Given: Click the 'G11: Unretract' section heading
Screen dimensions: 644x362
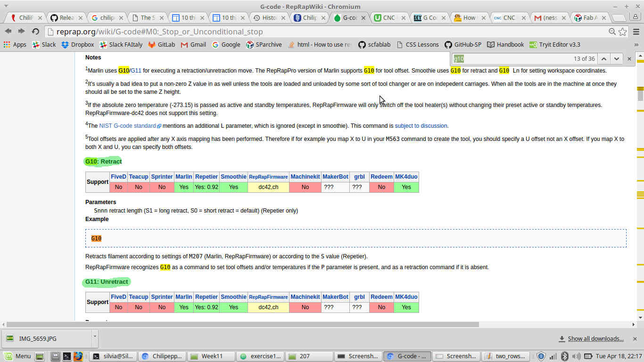Looking at the screenshot, I should tap(107, 281).
